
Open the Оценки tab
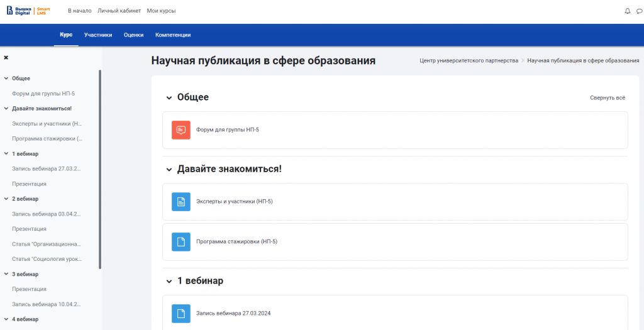[133, 35]
